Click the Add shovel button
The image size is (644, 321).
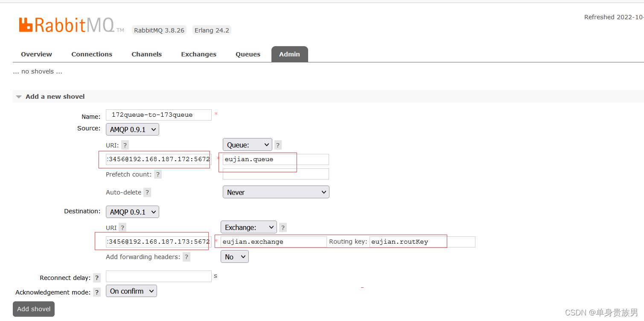(x=33, y=309)
